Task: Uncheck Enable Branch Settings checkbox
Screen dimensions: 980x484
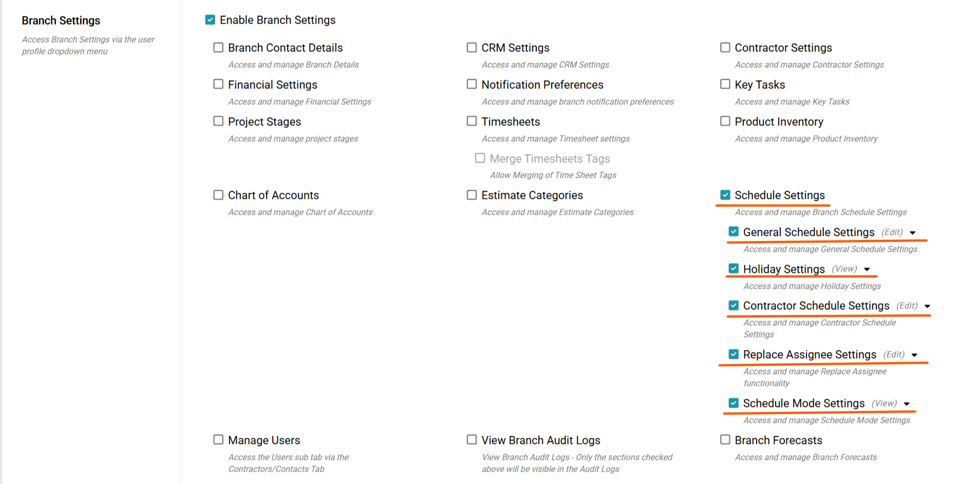Action: 210,20
